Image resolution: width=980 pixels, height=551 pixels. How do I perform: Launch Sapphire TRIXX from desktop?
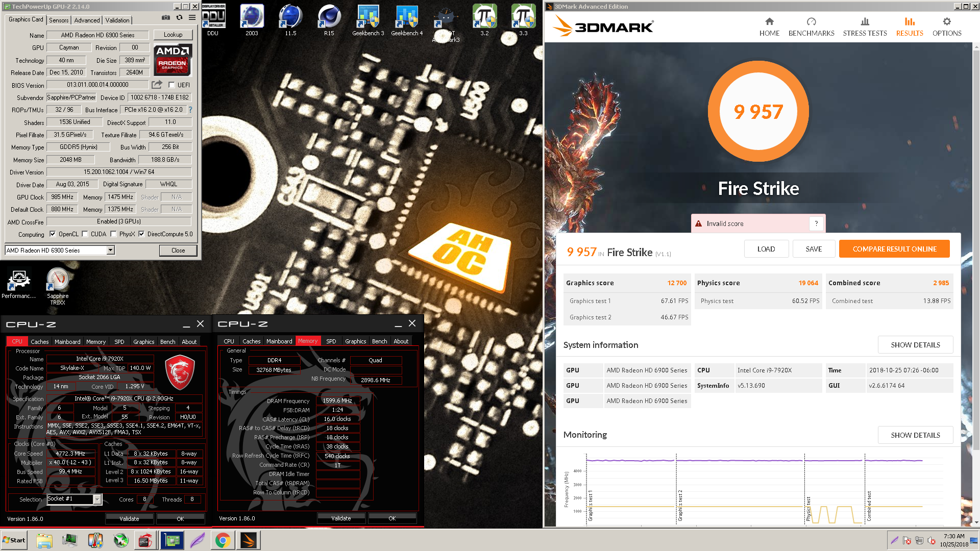(58, 287)
